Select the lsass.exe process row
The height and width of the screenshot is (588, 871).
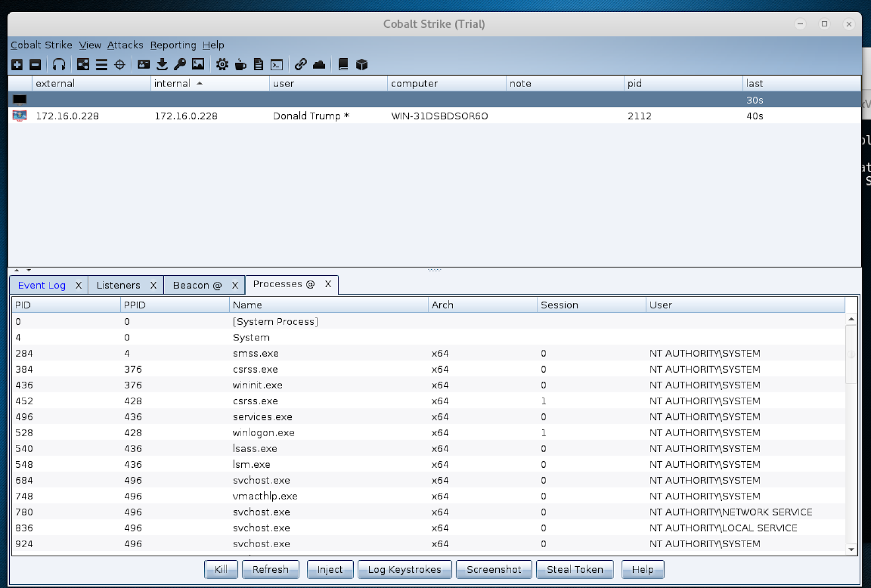coord(428,449)
